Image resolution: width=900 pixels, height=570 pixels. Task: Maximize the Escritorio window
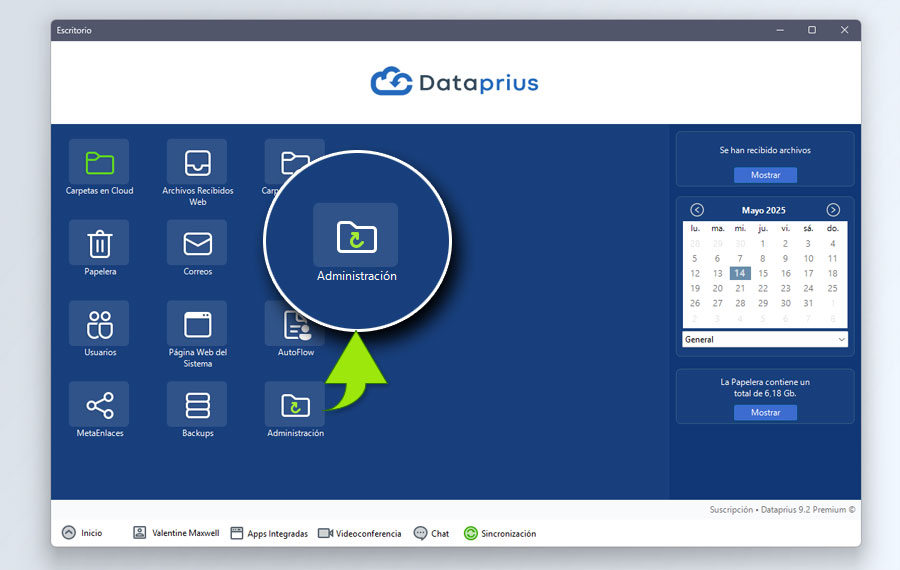(x=812, y=30)
